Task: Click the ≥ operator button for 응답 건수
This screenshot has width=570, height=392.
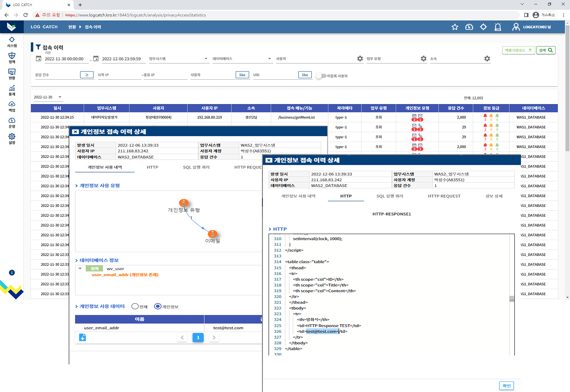Action: coord(87,75)
